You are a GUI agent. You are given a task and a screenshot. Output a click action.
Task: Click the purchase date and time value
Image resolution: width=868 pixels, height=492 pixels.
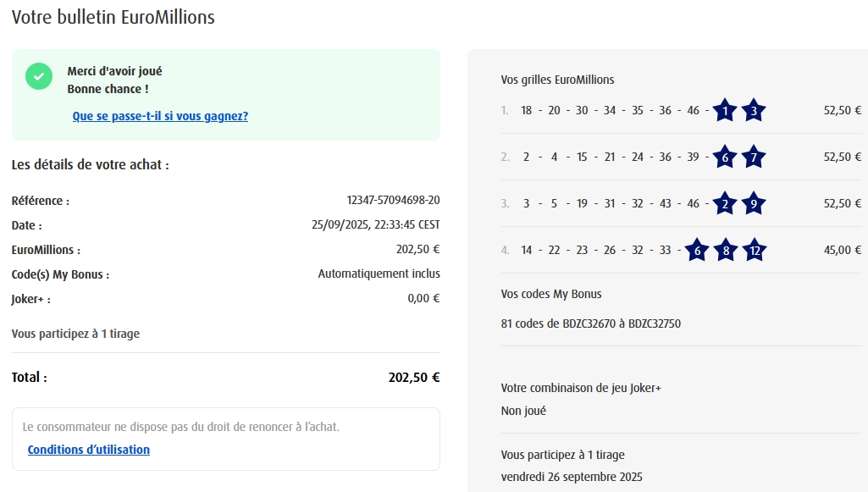point(375,225)
